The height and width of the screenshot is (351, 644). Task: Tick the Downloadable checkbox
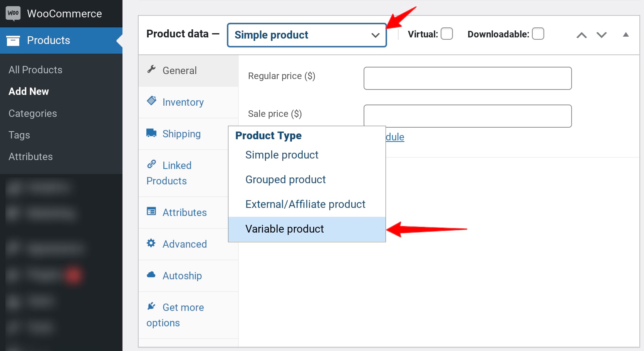pyautogui.click(x=538, y=34)
